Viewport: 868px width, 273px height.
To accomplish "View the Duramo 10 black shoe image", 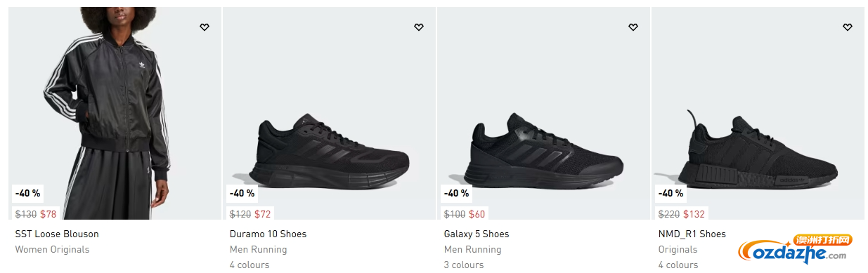I will coord(329,113).
